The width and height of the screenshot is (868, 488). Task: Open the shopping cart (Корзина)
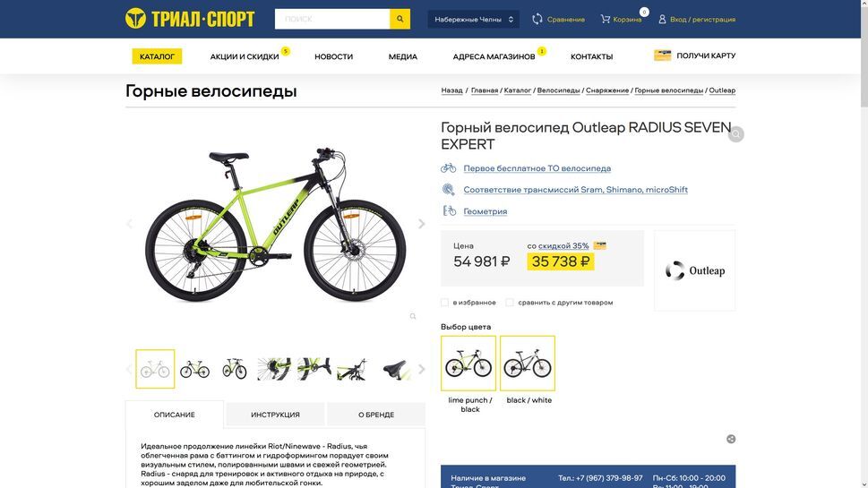point(606,19)
